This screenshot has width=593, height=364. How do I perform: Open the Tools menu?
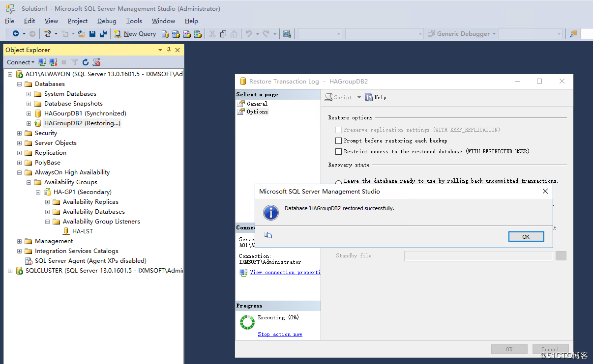pyautogui.click(x=134, y=21)
